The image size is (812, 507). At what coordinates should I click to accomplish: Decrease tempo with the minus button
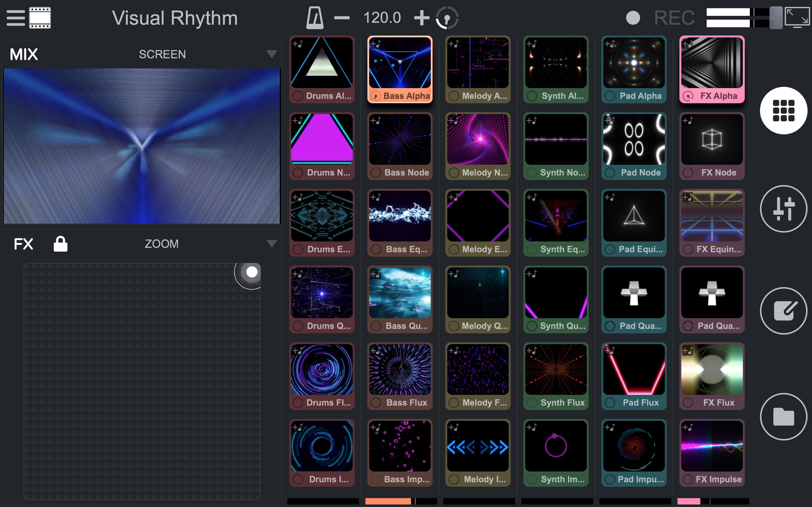pos(342,18)
